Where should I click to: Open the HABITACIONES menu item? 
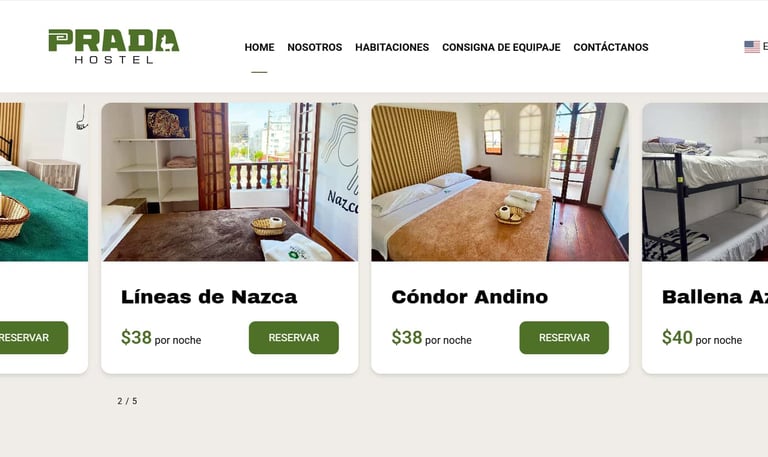392,47
